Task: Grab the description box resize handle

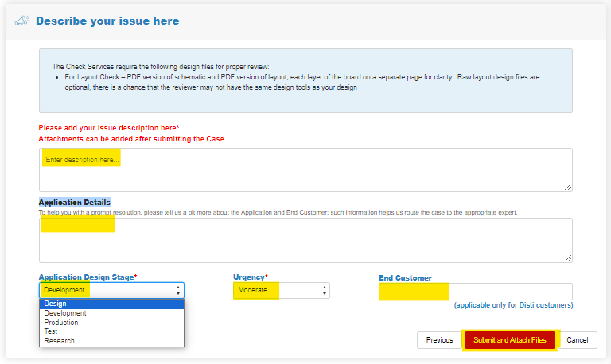Action: (x=568, y=187)
